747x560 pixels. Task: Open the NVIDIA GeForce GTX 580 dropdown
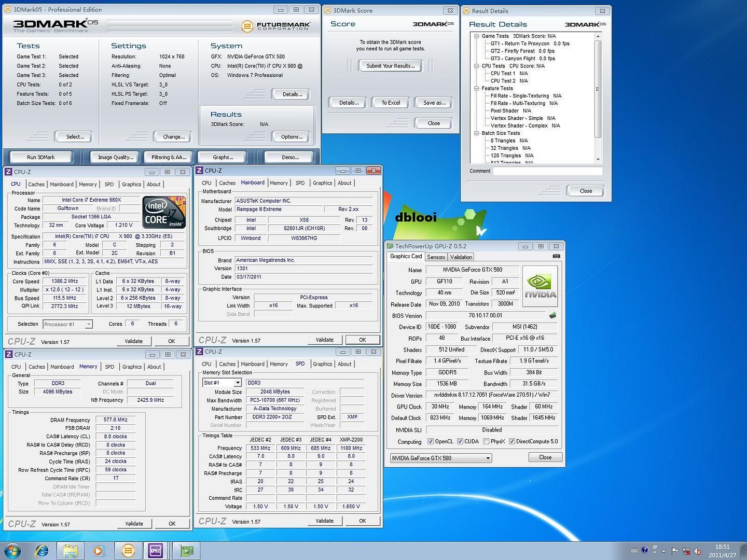[440, 458]
